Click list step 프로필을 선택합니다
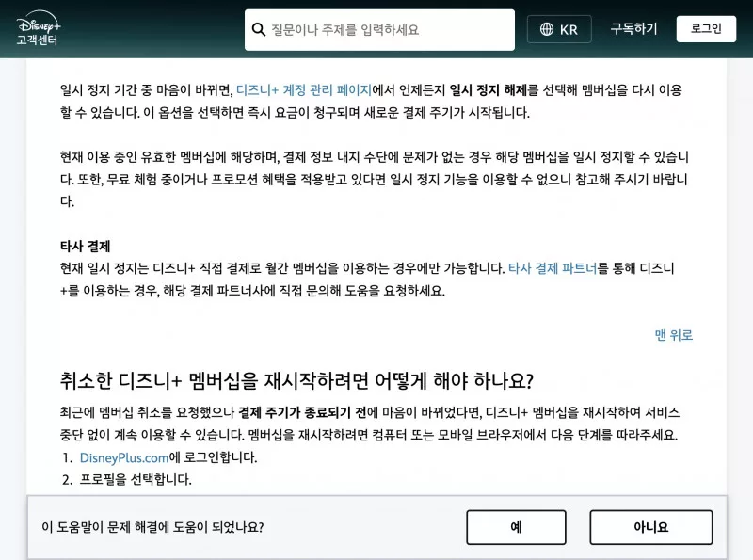 pos(136,479)
